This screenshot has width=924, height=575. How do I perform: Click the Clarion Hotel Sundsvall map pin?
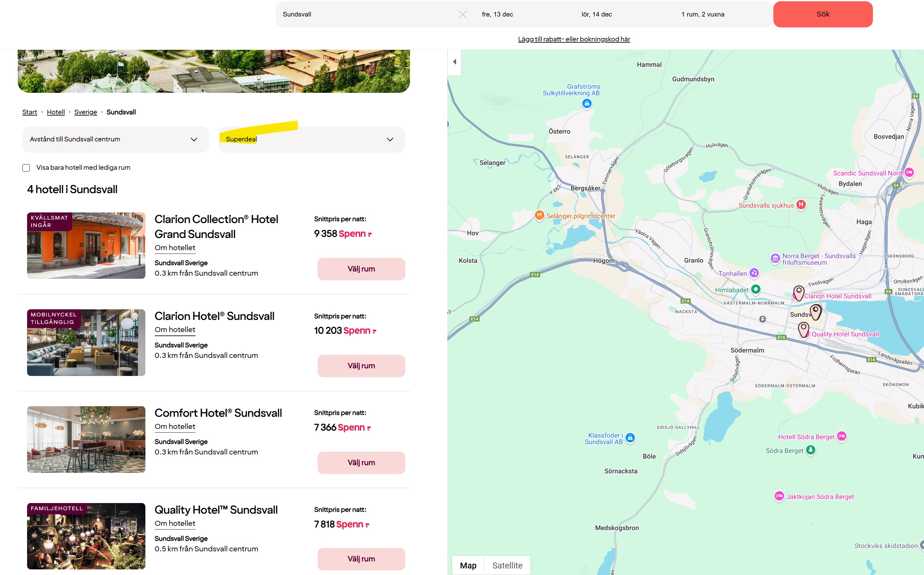pos(798,293)
